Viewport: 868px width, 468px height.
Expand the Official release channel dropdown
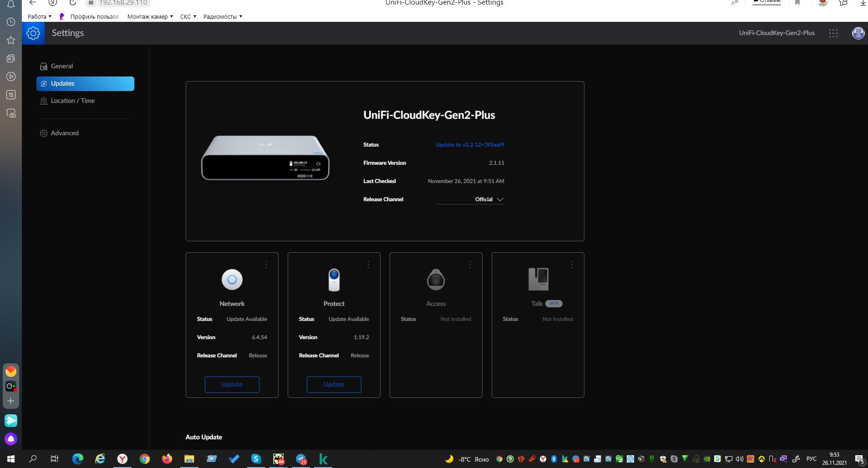(470, 199)
